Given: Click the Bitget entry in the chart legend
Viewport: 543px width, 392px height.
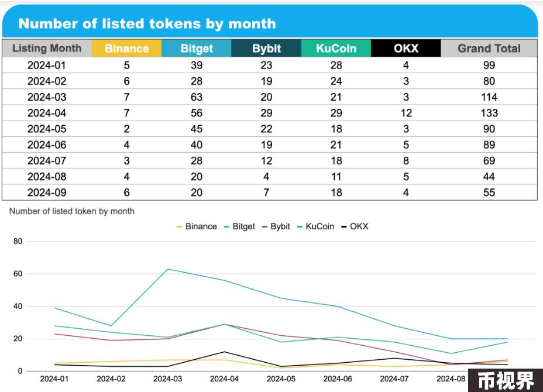Looking at the screenshot, I should 239,226.
